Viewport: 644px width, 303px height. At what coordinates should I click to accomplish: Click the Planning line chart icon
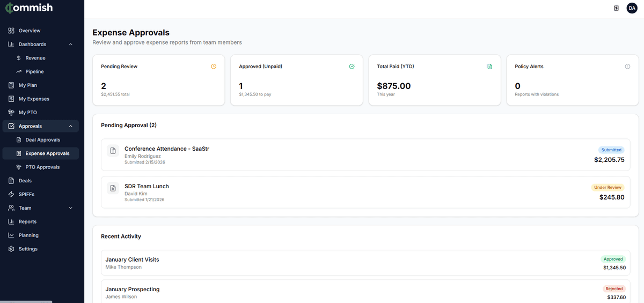click(11, 235)
